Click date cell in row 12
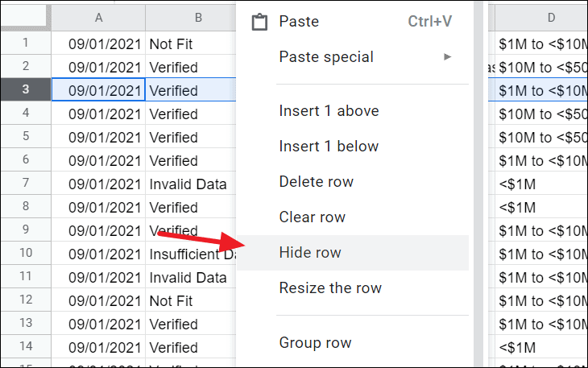588x368 pixels. click(98, 300)
